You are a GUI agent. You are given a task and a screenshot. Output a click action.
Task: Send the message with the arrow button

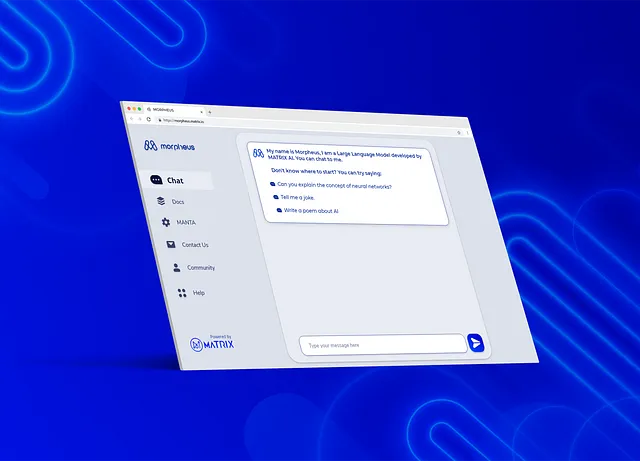click(476, 343)
